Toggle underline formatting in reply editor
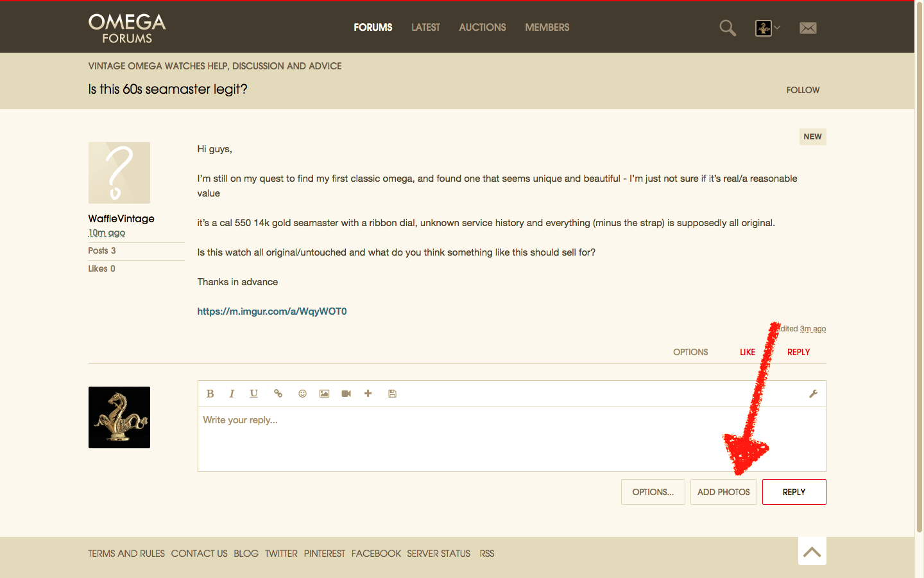Image resolution: width=924 pixels, height=578 pixels. [x=253, y=394]
